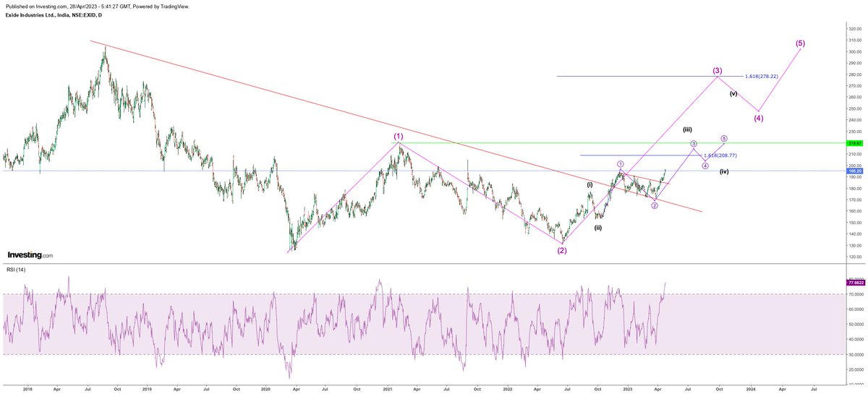Screen dimensions: 868x394
Task: Select the magenta wave label (1)
Action: click(x=399, y=136)
